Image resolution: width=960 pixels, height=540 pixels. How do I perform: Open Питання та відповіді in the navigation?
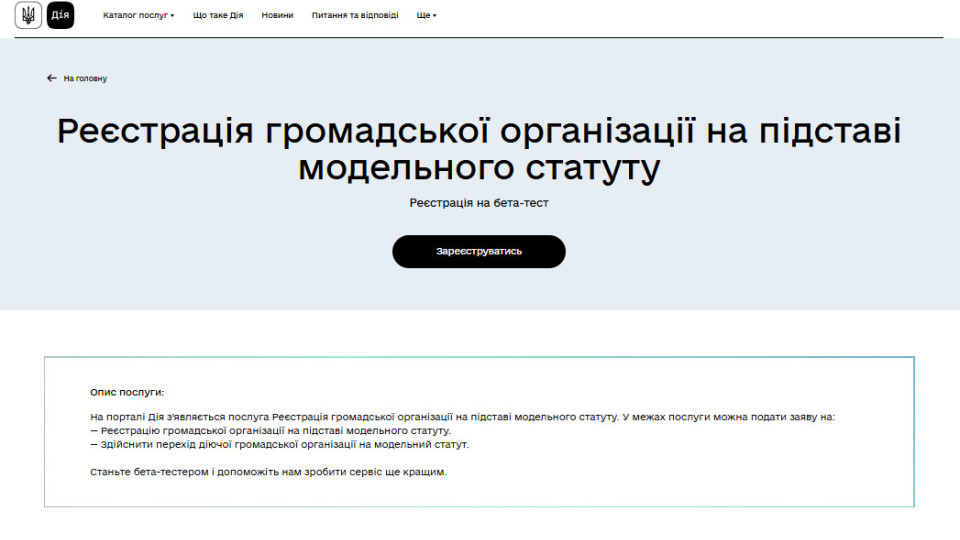pos(354,15)
